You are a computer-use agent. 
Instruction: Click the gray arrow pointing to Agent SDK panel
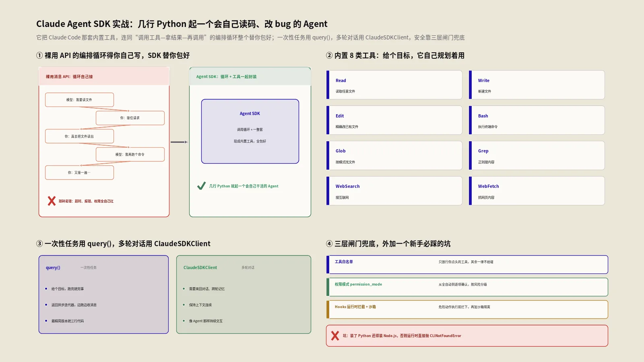tap(179, 142)
